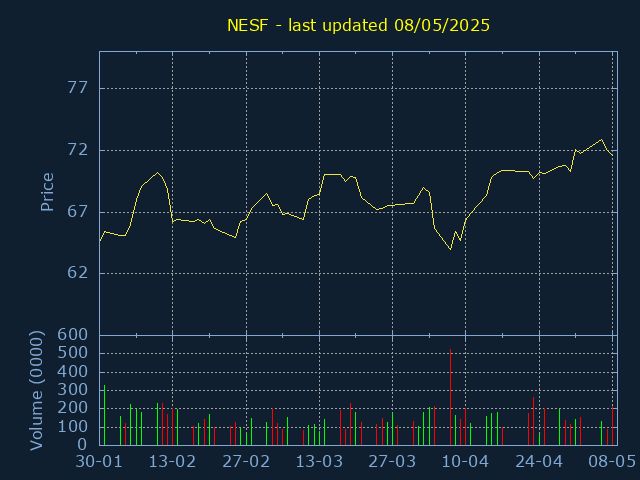Viewport: 640px width, 480px height.
Task: Click the 72 price axis label
Action: coord(78,150)
